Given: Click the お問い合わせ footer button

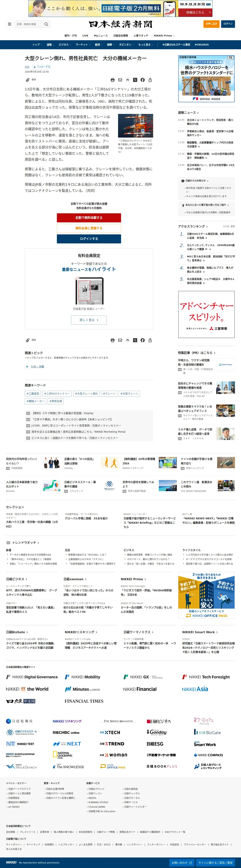Looking at the screenshot, I should [182, 863].
